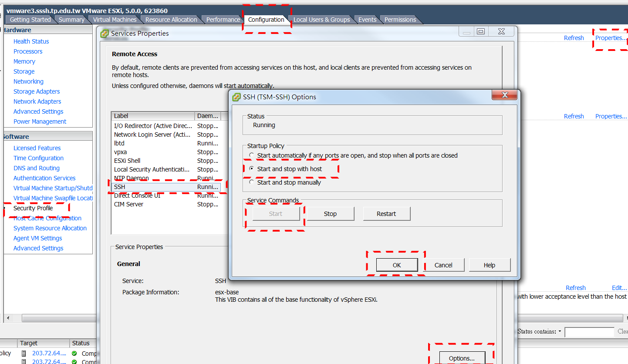Select Local Security Authentication service row

pos(166,169)
